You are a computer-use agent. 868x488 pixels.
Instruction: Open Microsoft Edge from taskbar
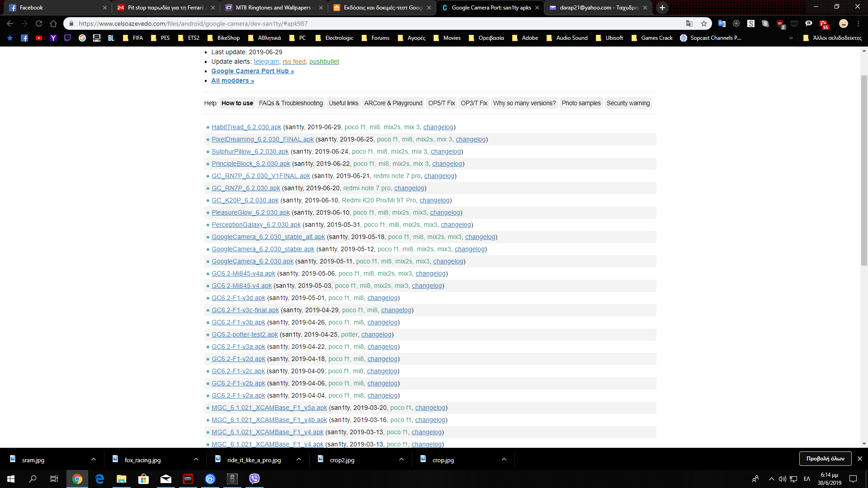coord(99,479)
